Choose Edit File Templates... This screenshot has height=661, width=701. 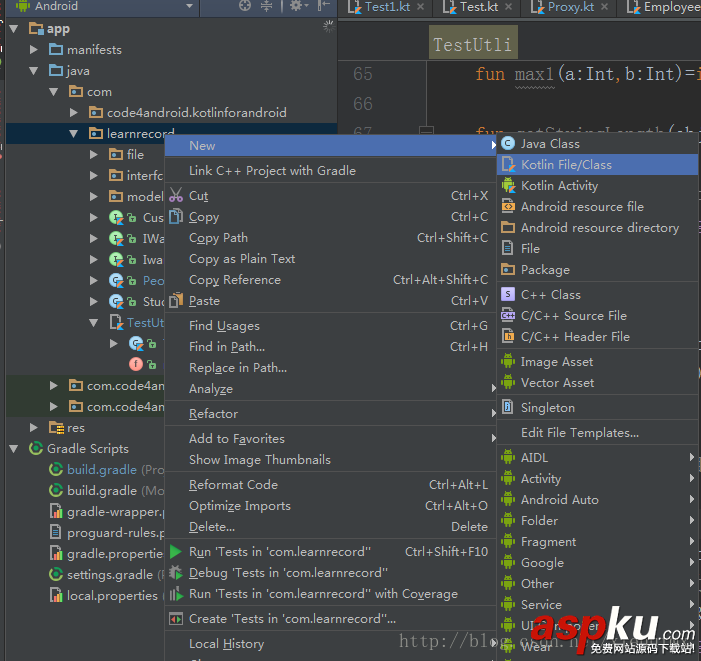coord(597,433)
